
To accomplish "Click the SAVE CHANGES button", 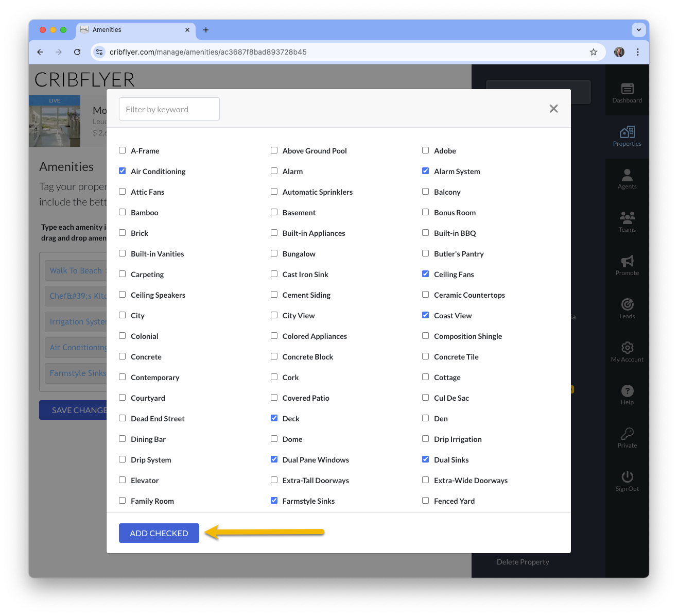I will [x=73, y=410].
